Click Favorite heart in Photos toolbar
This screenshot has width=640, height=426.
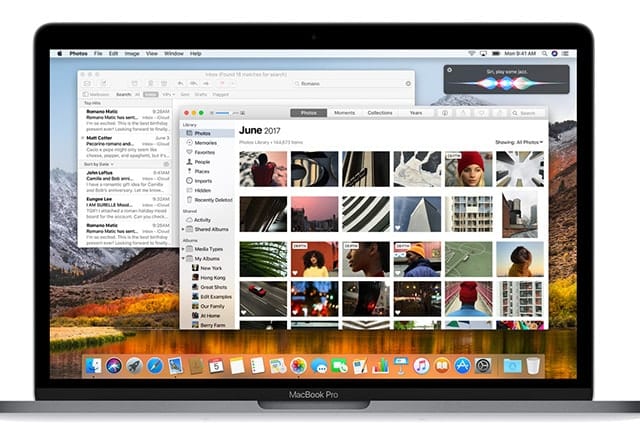pos(482,113)
